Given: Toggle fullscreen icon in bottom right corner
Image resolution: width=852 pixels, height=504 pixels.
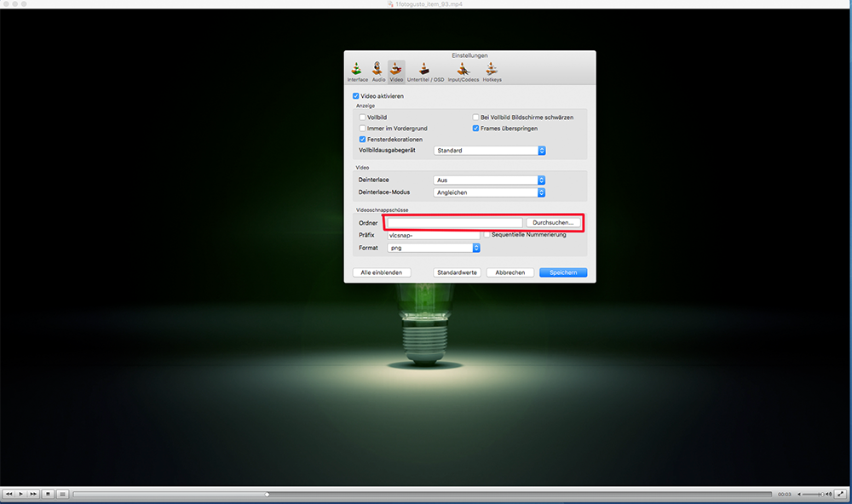Looking at the screenshot, I should pyautogui.click(x=840, y=494).
